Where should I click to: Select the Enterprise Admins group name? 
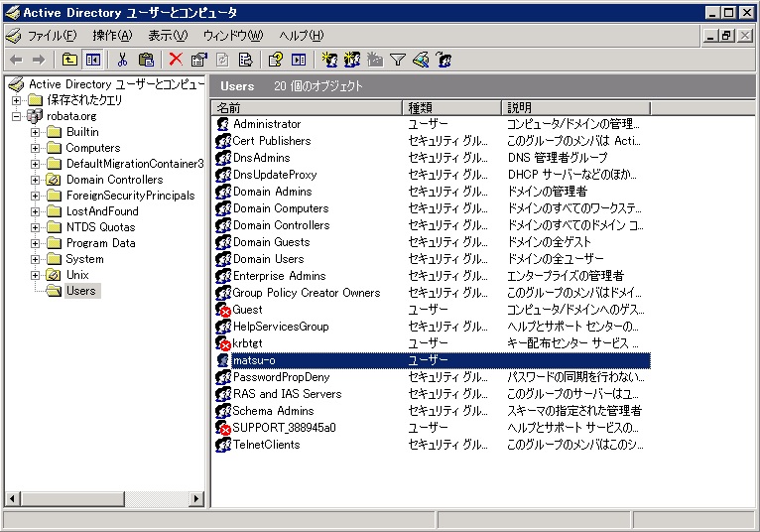click(x=279, y=276)
